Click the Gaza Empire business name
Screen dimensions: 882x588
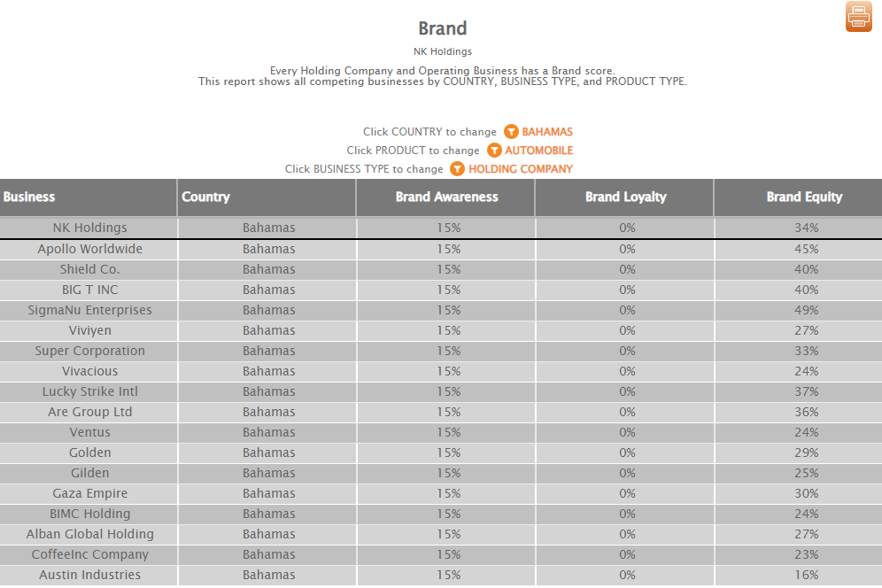click(89, 493)
